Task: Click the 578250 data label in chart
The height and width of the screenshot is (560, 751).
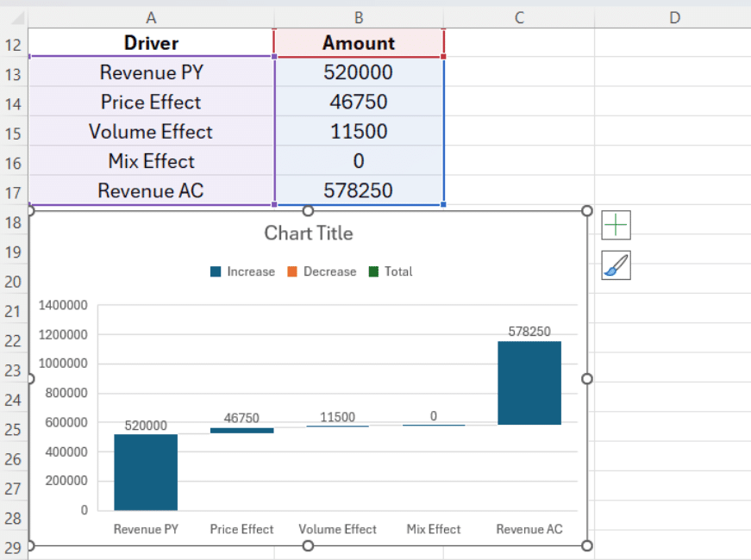Action: (529, 331)
